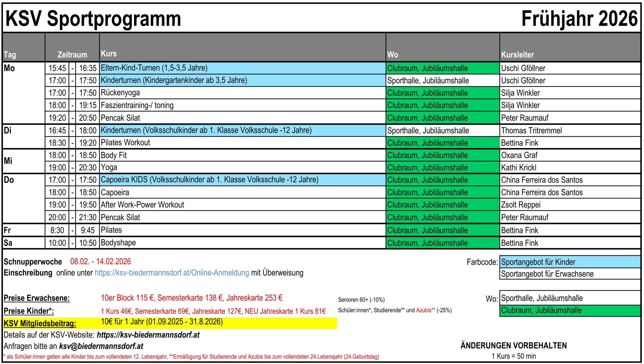
Task: Click the Schnupperwoche date range text
Action: tap(100, 262)
